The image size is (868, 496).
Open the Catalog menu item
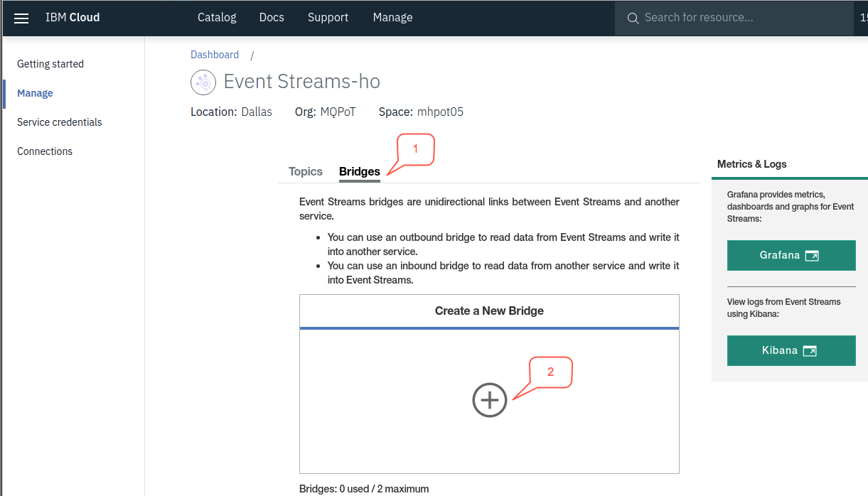click(x=217, y=17)
